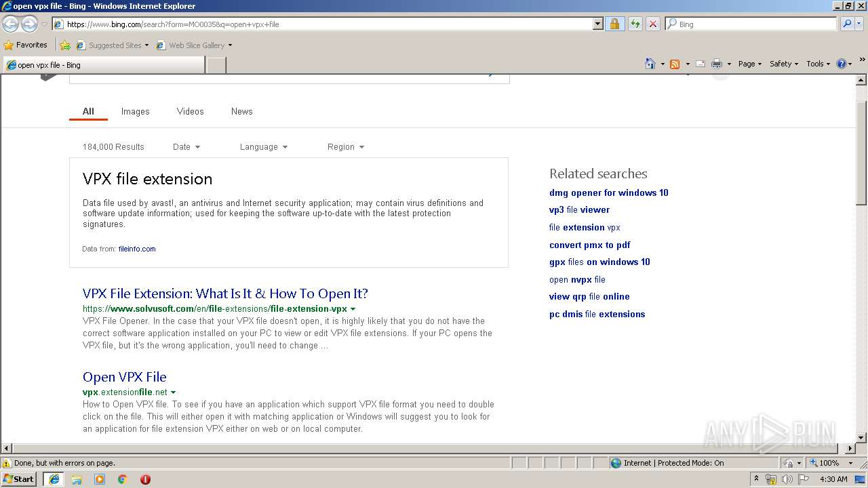Open the Safety menu
The image size is (868, 488).
tap(784, 64)
